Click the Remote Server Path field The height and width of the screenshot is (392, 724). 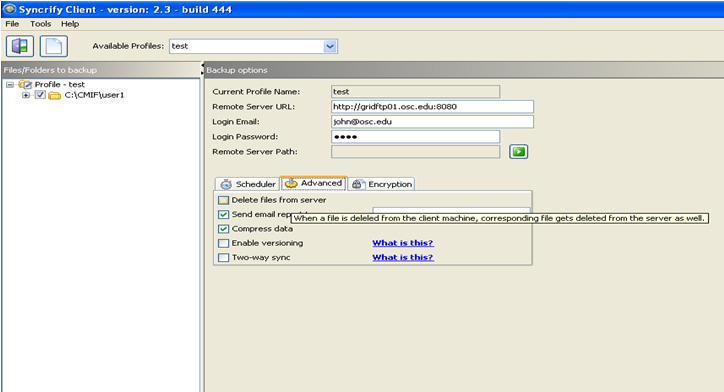click(x=416, y=152)
